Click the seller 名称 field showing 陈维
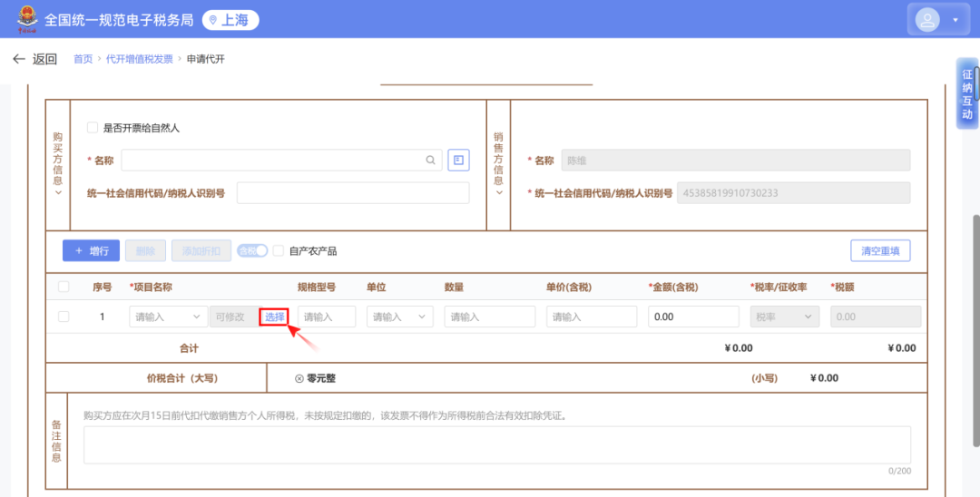The image size is (980, 497). point(736,160)
